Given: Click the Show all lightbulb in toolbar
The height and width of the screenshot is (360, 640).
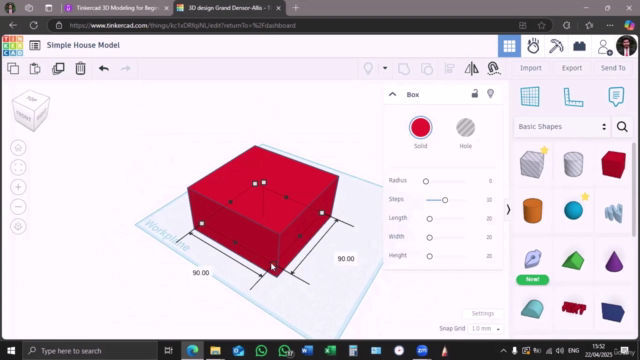Looking at the screenshot, I should [x=368, y=68].
